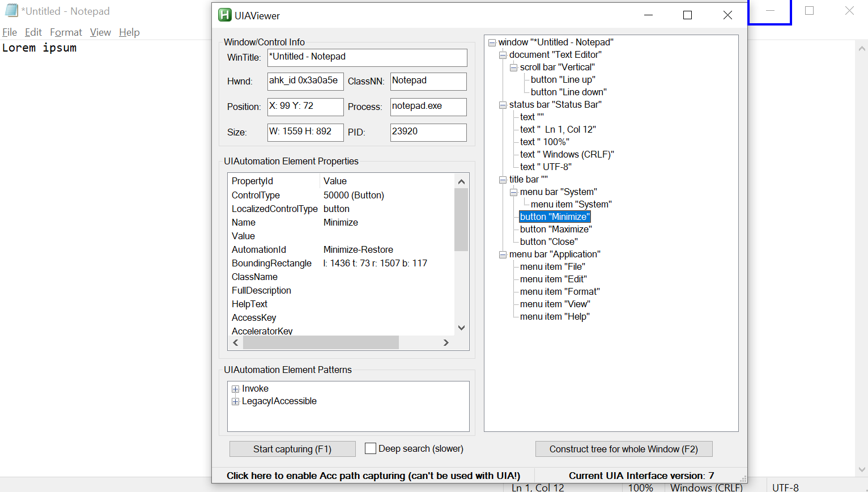The image size is (868, 492).
Task: Open Notepad Format menu
Action: click(x=66, y=32)
